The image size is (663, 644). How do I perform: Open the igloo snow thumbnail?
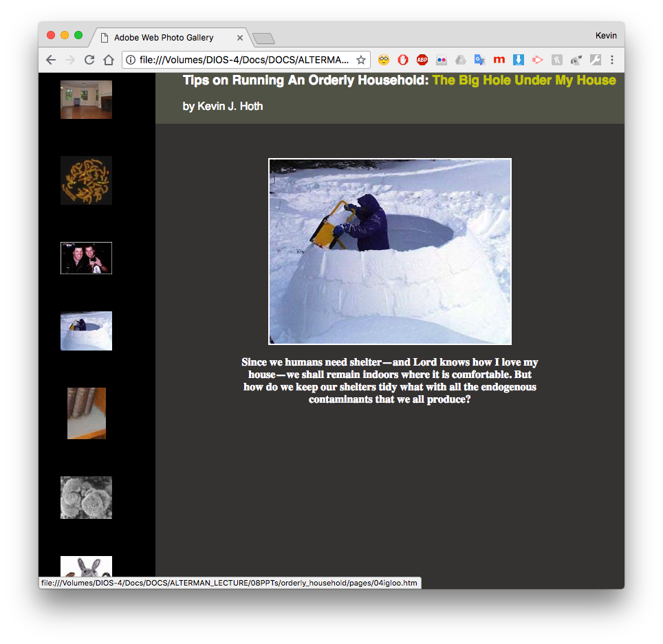click(86, 331)
